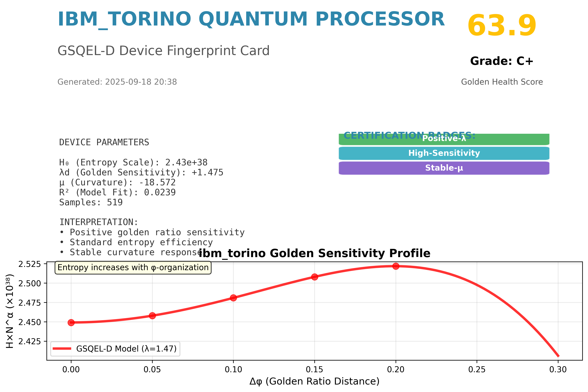
Task: Click the ibm_torino Golden Sensitivity Profile chart title
Action: [x=315, y=253]
